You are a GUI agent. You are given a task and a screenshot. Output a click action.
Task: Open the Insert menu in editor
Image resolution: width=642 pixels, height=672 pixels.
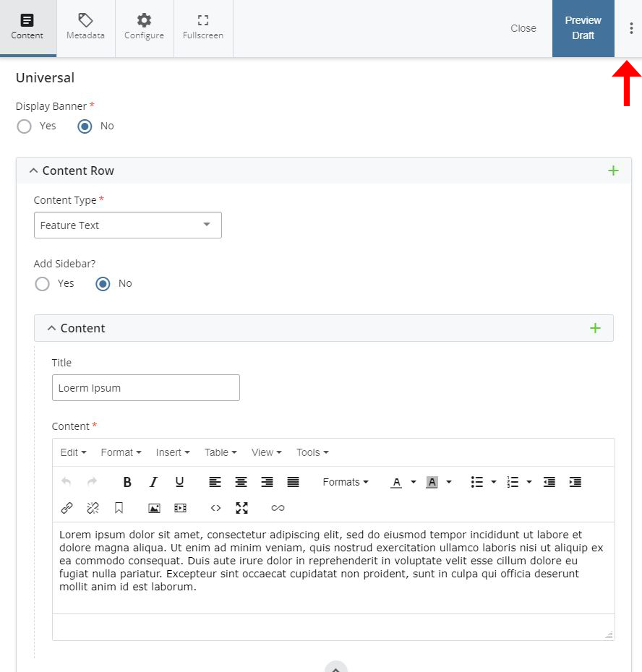(173, 452)
